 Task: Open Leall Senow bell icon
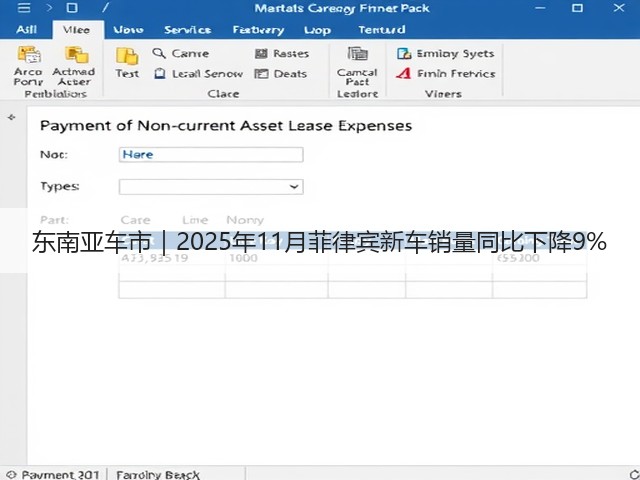[160, 73]
